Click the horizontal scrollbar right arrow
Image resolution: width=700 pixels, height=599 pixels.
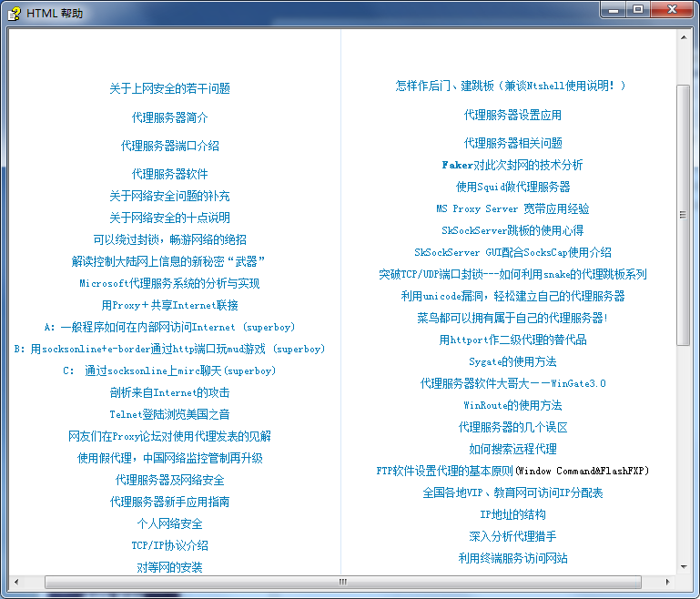pyautogui.click(x=668, y=582)
